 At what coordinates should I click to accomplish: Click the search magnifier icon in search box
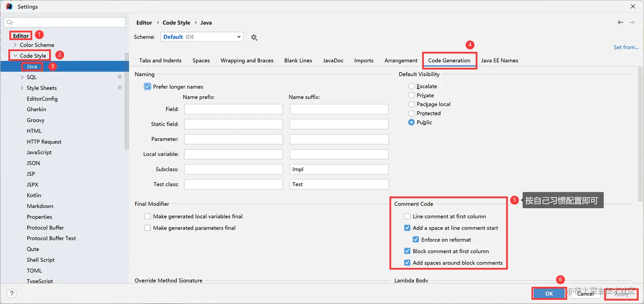pos(10,22)
